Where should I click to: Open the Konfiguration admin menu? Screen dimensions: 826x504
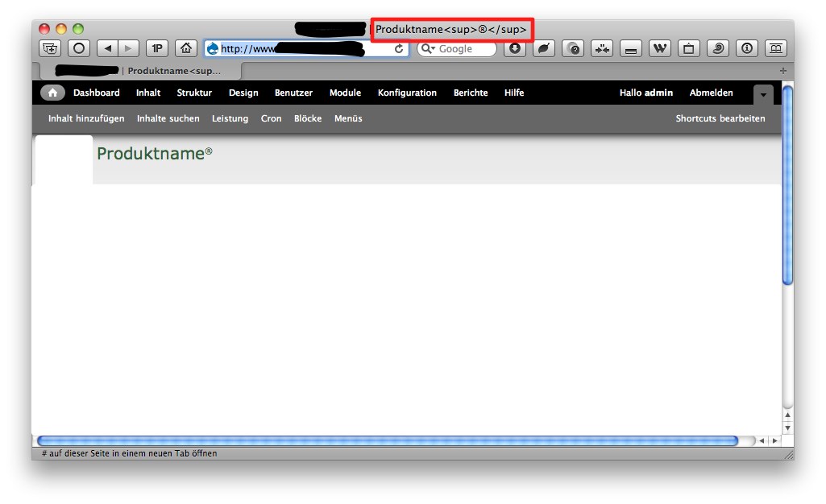tap(407, 93)
